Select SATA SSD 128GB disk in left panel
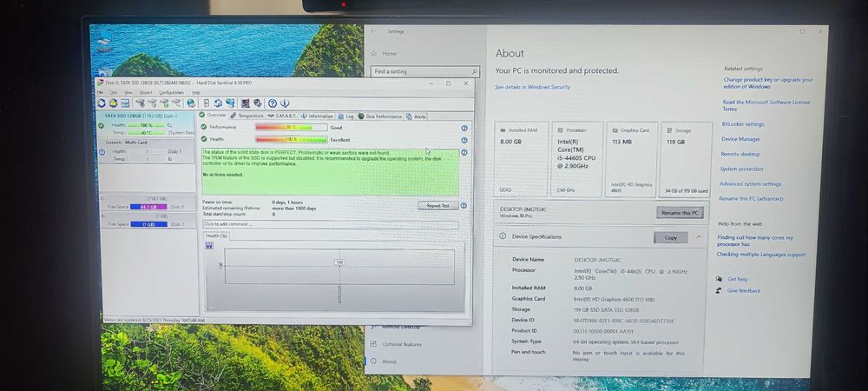This screenshot has height=391, width=868. [x=146, y=124]
